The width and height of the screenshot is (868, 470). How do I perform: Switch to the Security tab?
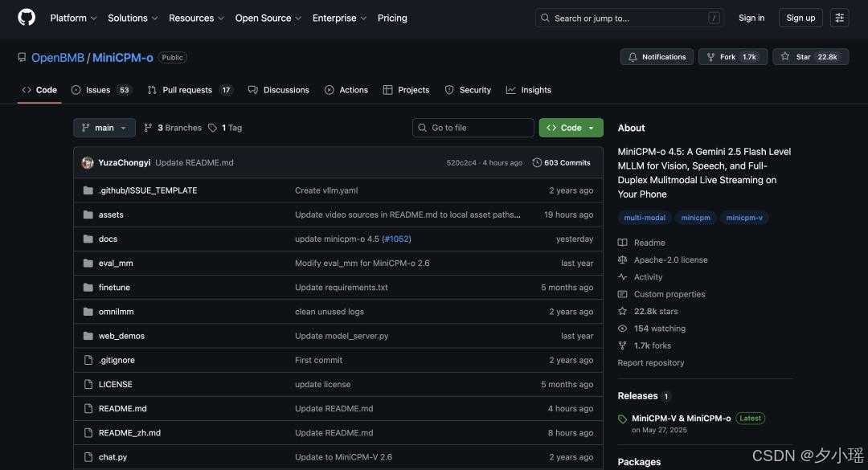468,90
